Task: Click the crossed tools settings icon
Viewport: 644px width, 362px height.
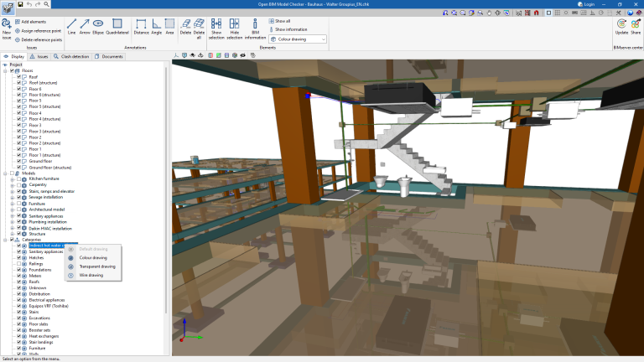Action: (x=618, y=13)
